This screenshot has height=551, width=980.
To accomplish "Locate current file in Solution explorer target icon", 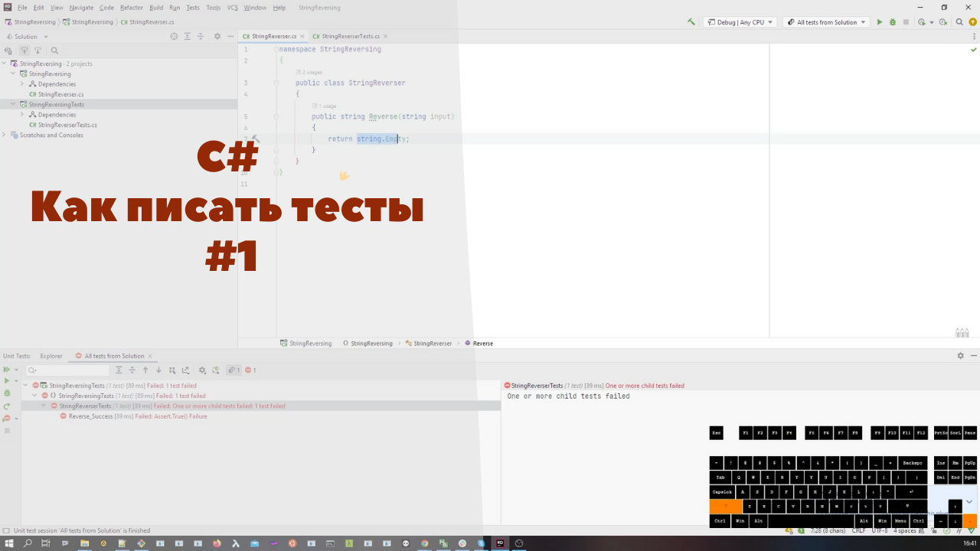I will 174,37.
